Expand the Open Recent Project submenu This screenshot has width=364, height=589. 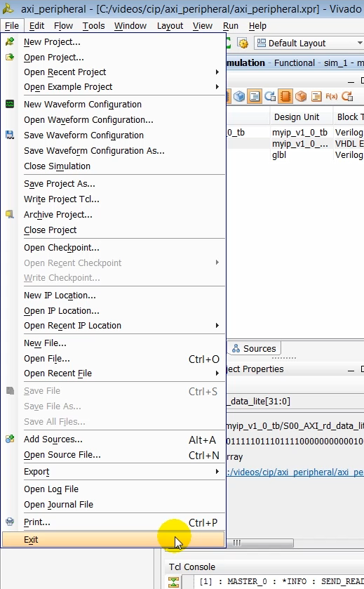point(217,72)
